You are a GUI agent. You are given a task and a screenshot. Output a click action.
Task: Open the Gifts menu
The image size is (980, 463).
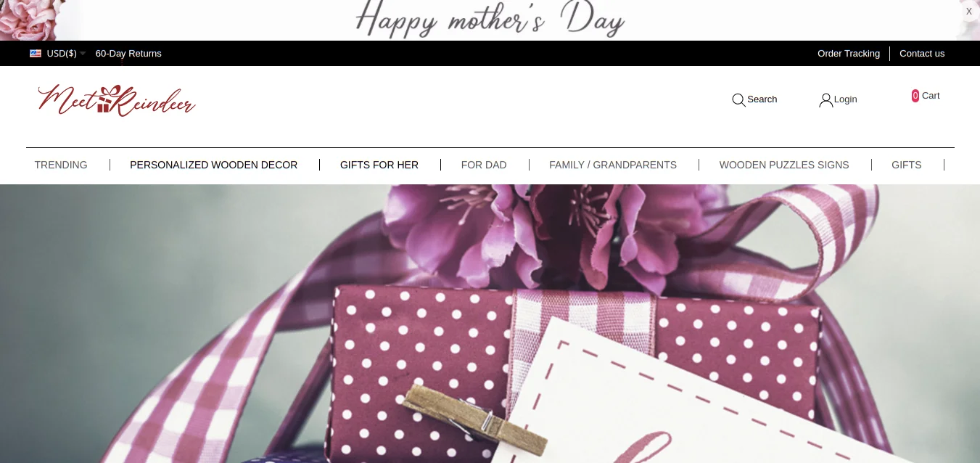[x=907, y=165]
